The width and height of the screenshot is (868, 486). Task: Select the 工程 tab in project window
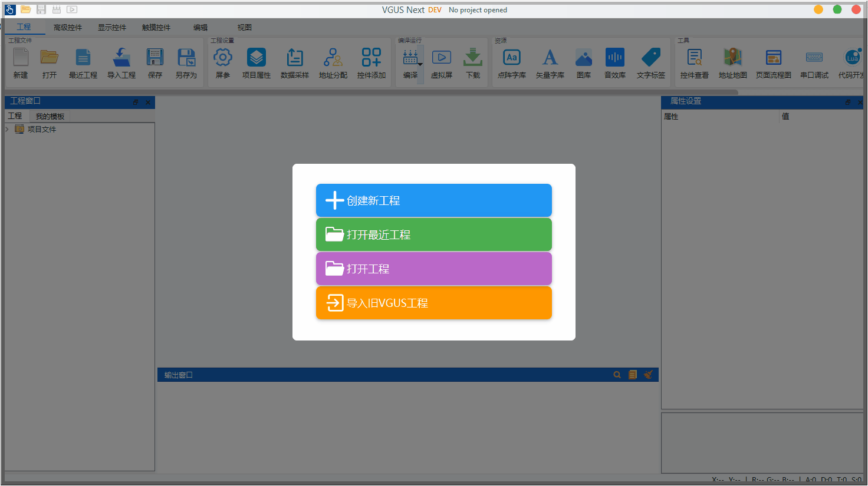tap(15, 116)
